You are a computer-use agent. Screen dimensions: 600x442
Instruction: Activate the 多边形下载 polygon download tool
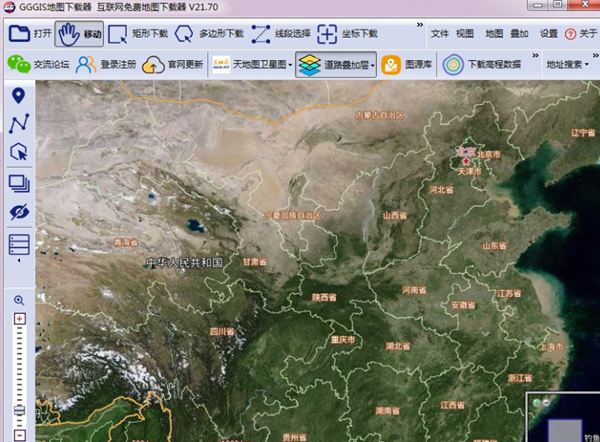pos(209,33)
